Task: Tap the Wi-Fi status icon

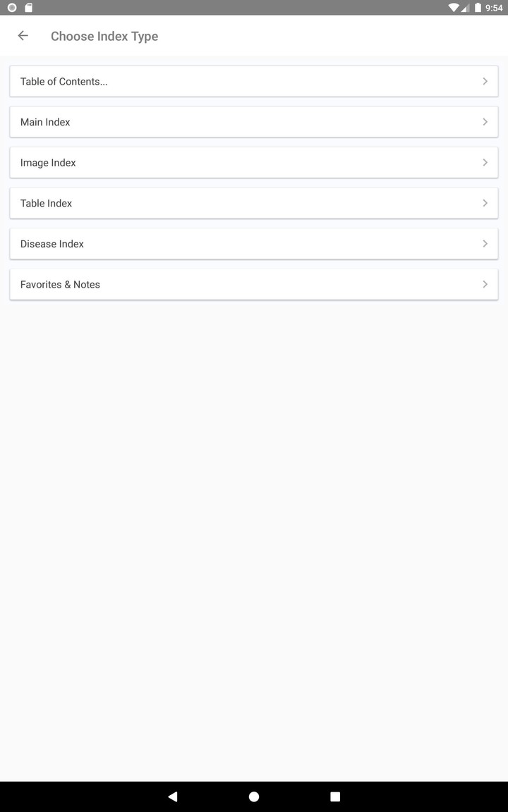Action: (453, 8)
